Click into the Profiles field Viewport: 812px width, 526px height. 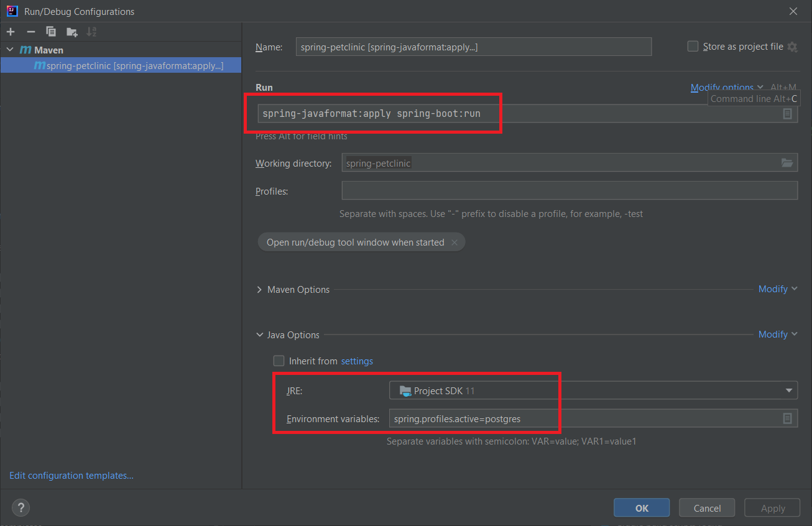point(570,190)
